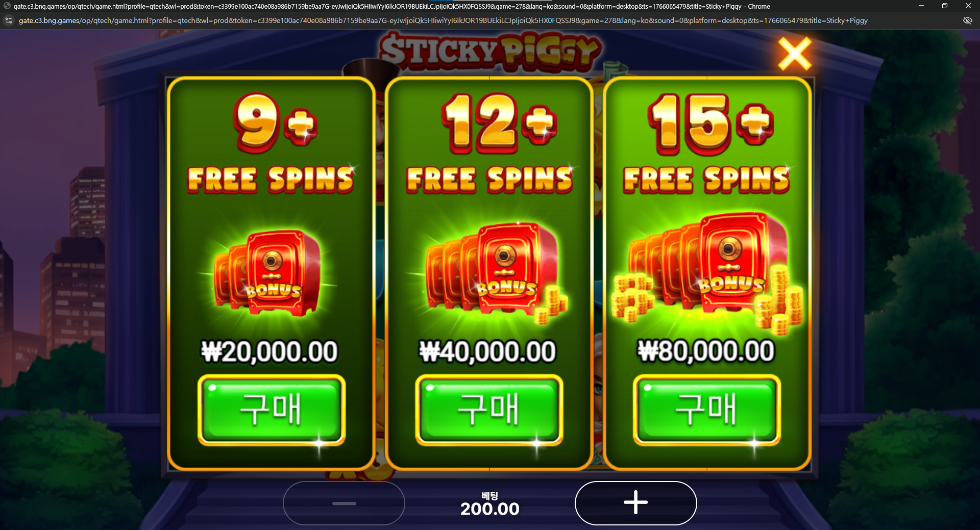Select the ₩40,000.00 price label
The width and height of the screenshot is (980, 530).
pos(487,351)
